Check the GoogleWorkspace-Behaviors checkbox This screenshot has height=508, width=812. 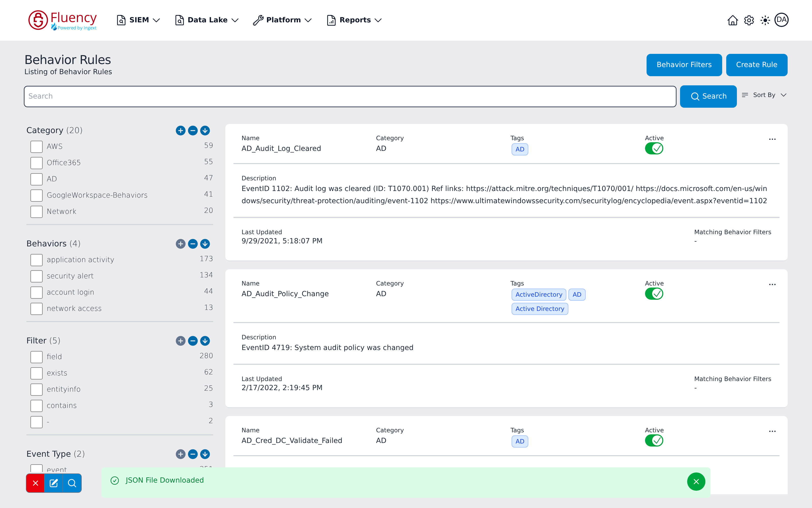[x=36, y=195]
